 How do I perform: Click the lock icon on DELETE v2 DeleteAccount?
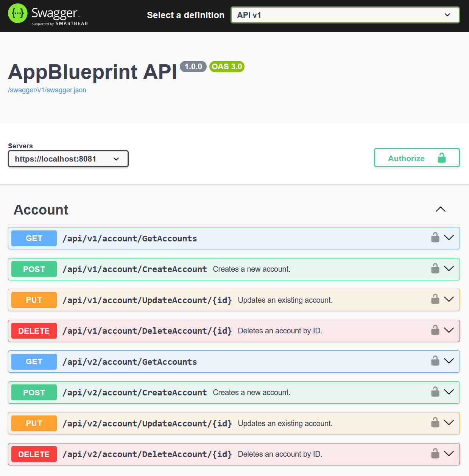pos(435,454)
